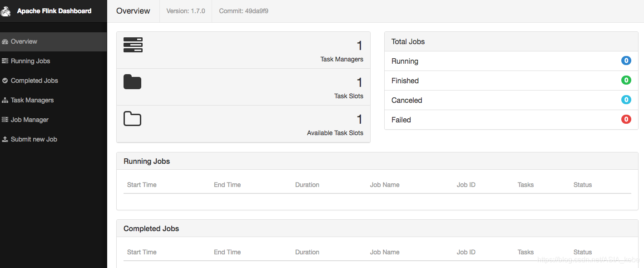644x268 pixels.
Task: Click the Task Managers sitemap icon
Action: tap(5, 100)
